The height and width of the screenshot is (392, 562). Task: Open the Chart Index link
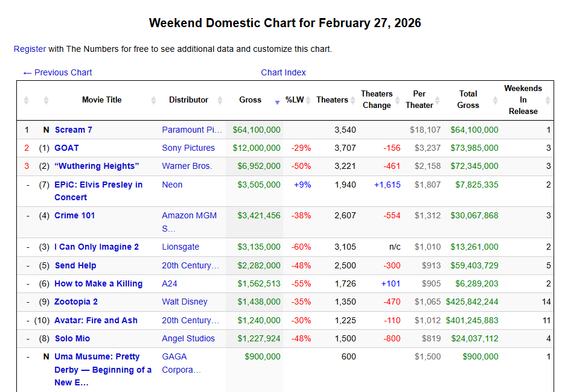pos(283,73)
